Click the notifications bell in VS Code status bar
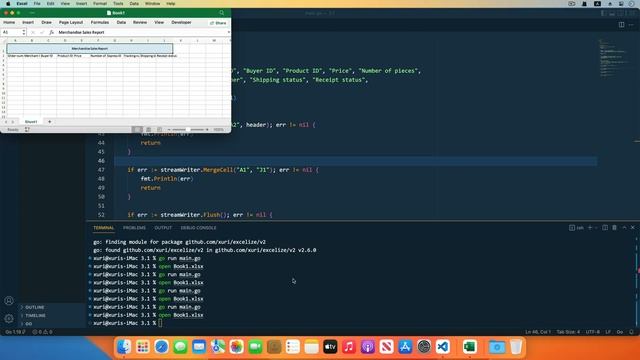 (x=631, y=332)
